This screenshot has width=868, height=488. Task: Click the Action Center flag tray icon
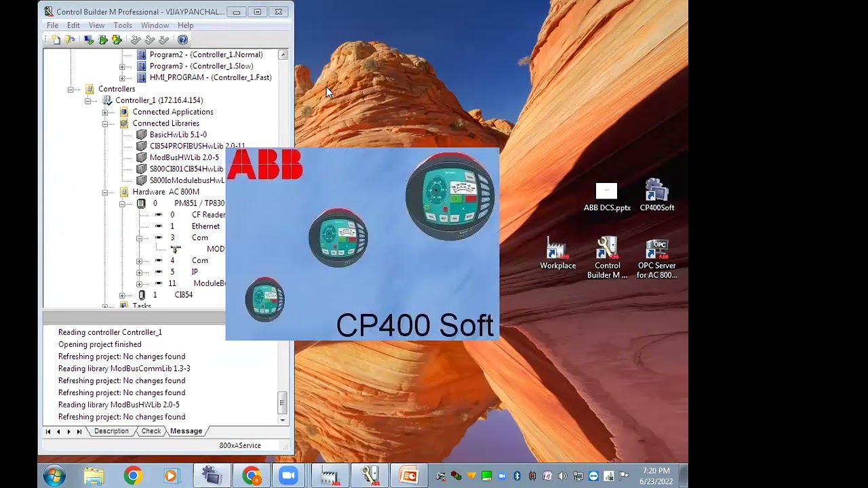[x=624, y=476]
